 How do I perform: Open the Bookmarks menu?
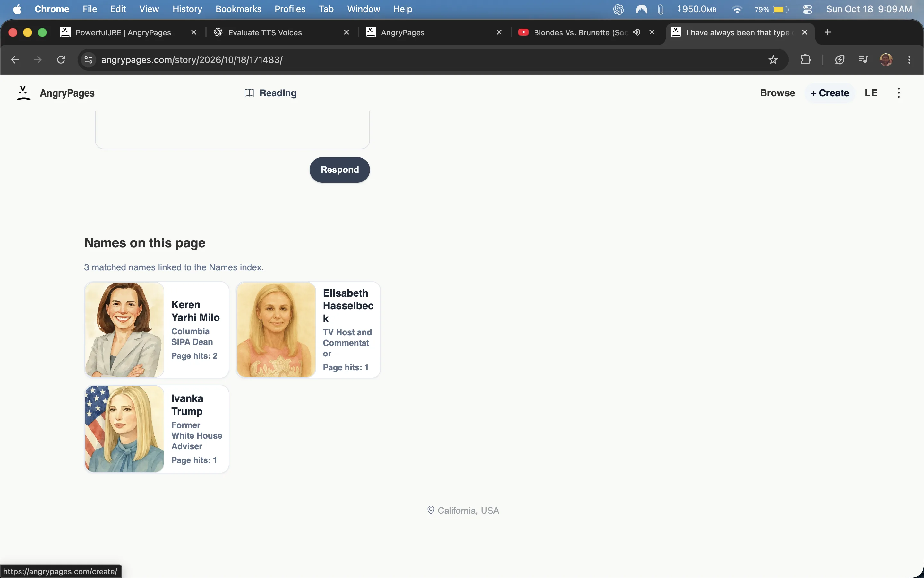click(238, 9)
